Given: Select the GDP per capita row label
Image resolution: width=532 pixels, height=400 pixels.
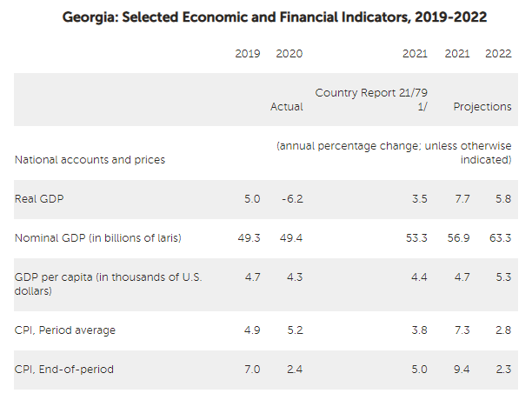Looking at the screenshot, I should [108, 284].
